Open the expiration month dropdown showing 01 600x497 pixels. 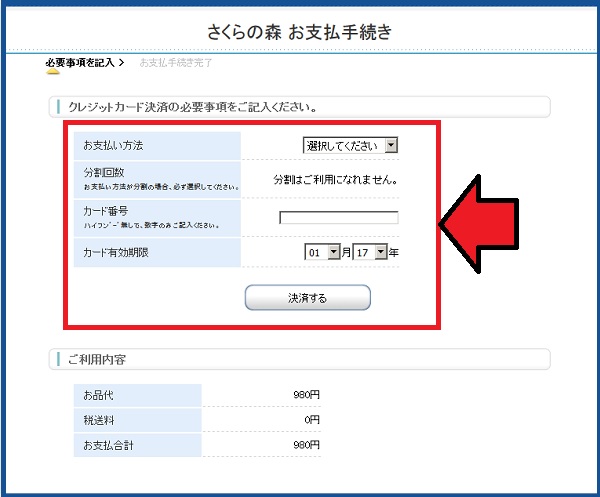click(322, 252)
